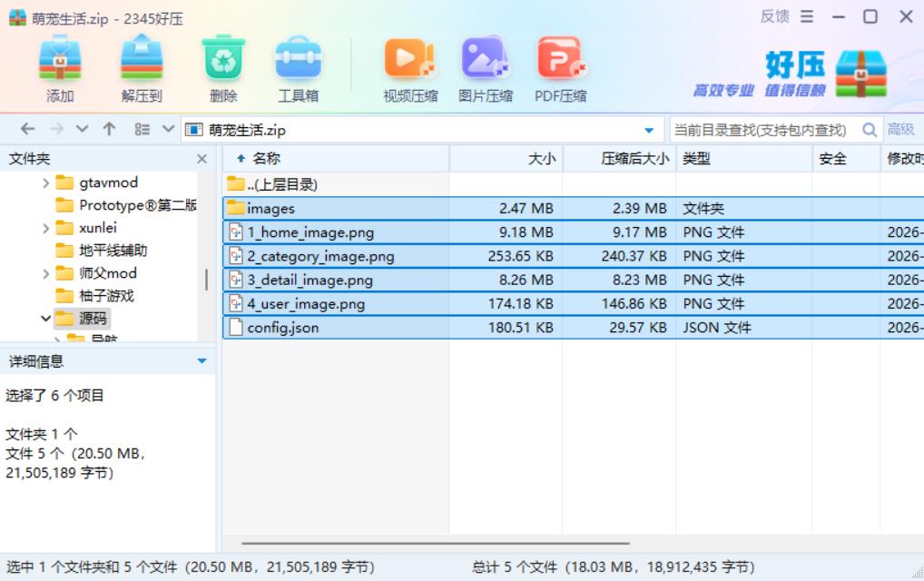Click the 解压到 (Extract to) icon
This screenshot has height=581, width=924.
point(142,60)
